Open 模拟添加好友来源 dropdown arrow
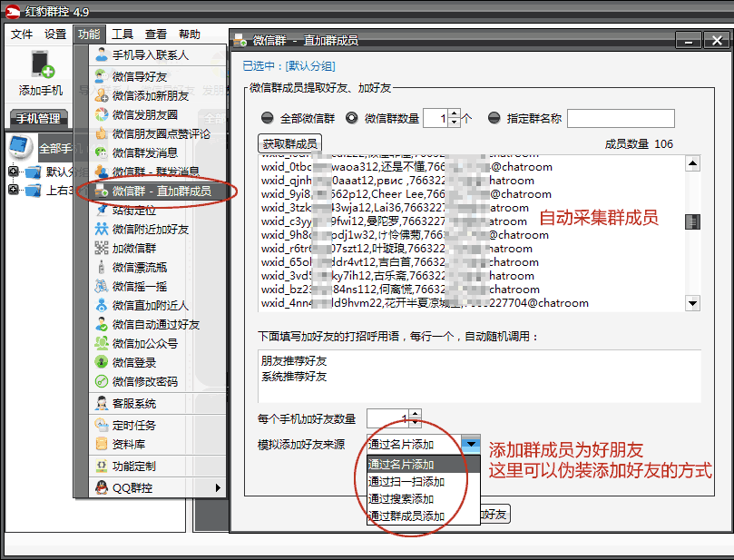Screen dimensions: 734x560 (x=471, y=444)
